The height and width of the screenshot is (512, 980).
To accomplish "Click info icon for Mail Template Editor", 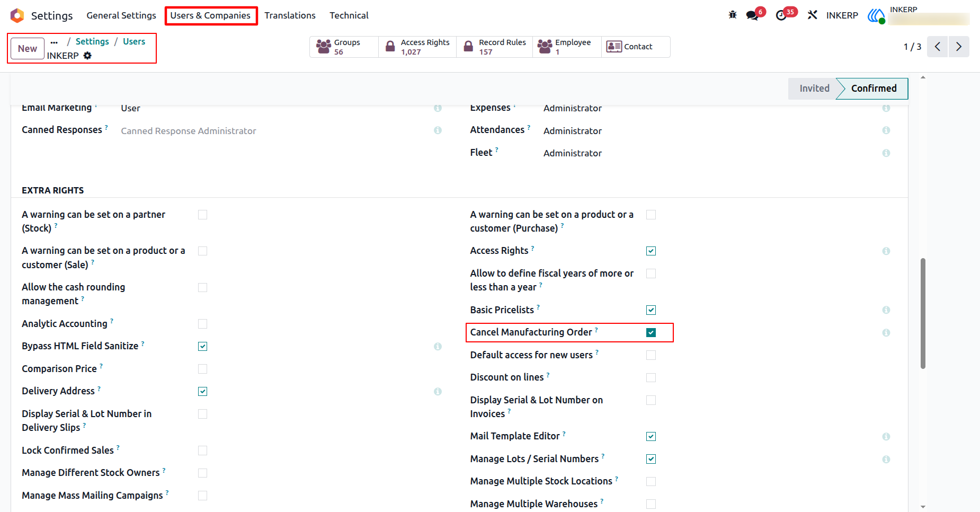I will pyautogui.click(x=886, y=437).
